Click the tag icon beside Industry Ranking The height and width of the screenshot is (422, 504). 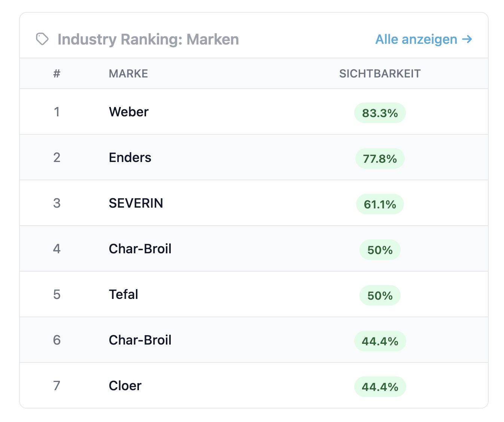pos(42,39)
